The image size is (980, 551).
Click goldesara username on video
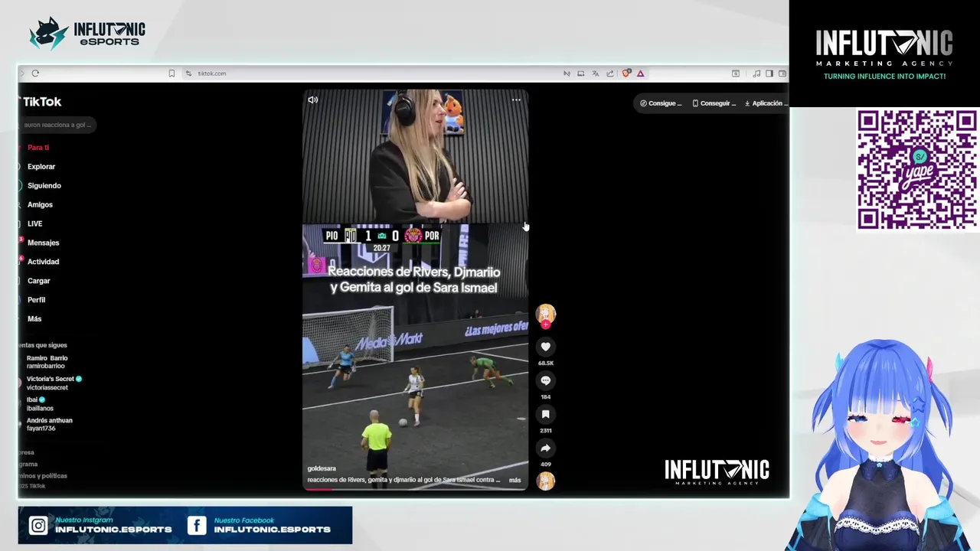322,468
